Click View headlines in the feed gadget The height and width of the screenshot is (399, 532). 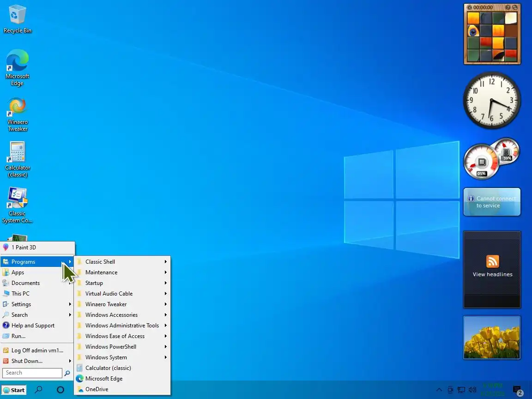(493, 274)
